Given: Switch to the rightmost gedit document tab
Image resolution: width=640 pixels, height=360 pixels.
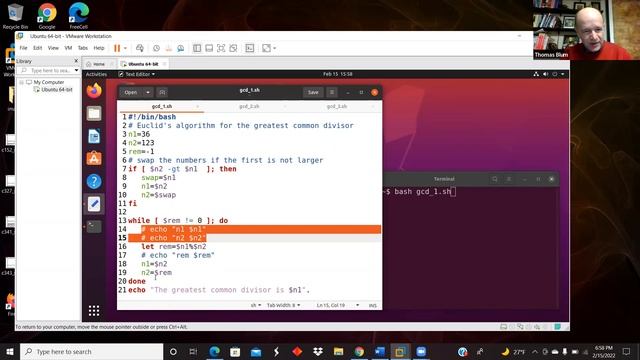Looking at the screenshot, I should pos(337,106).
